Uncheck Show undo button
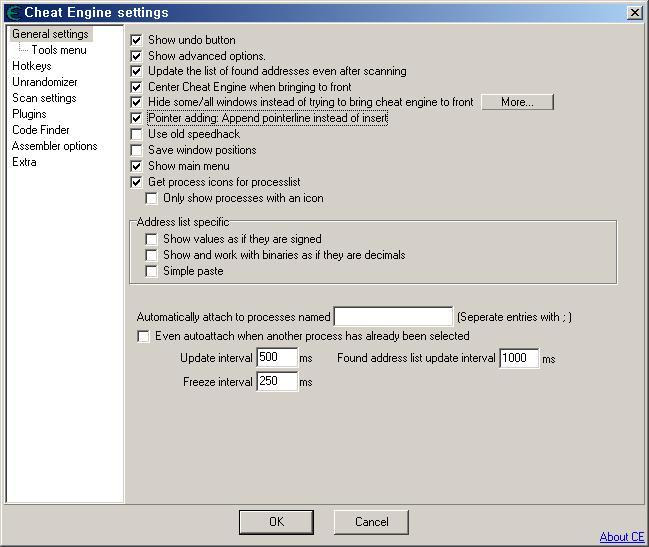This screenshot has height=547, width=649. click(136, 40)
